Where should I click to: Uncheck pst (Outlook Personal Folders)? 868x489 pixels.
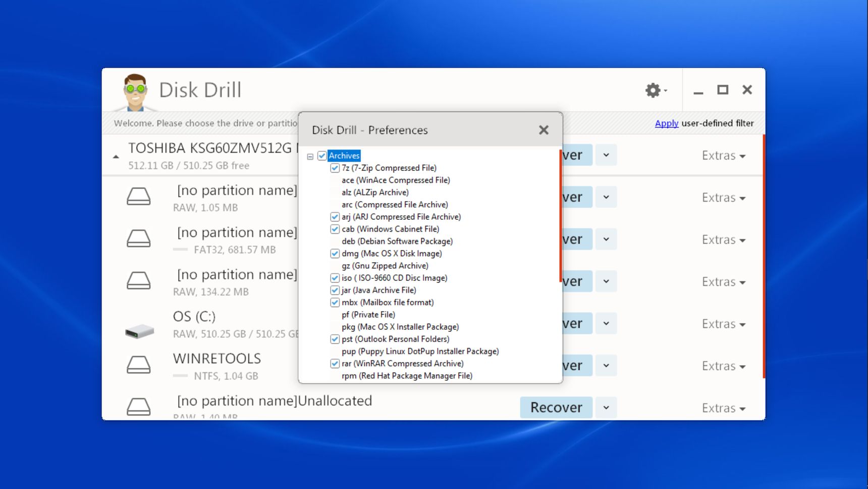click(x=335, y=339)
